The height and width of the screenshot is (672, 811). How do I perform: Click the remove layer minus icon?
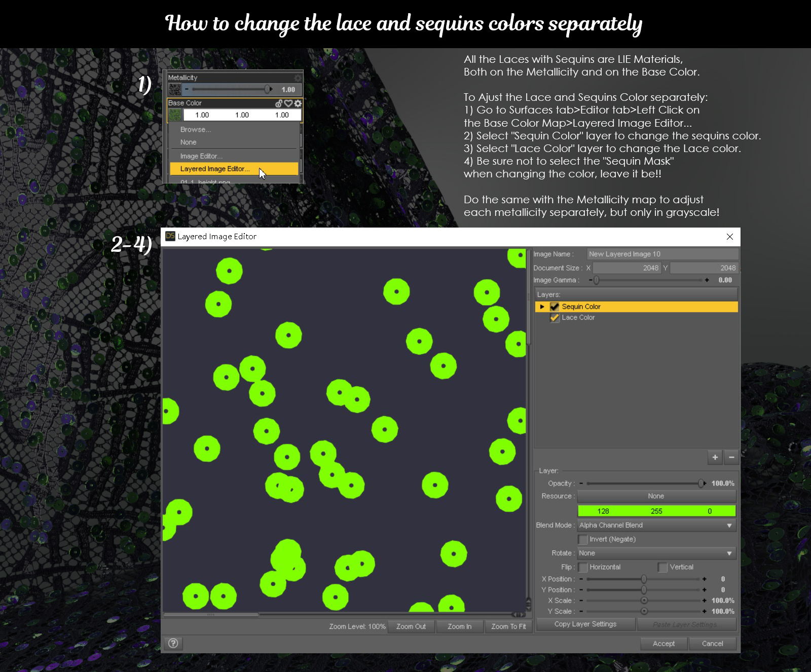pos(731,457)
